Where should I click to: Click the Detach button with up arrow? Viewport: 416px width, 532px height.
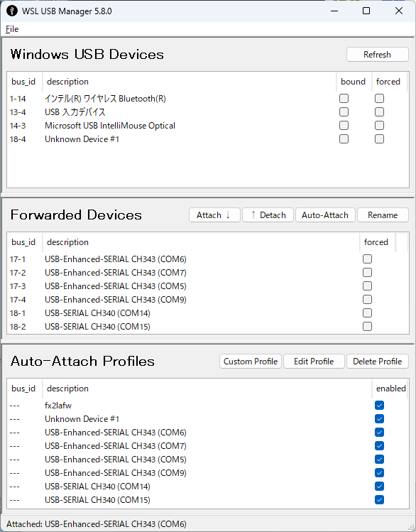point(268,215)
